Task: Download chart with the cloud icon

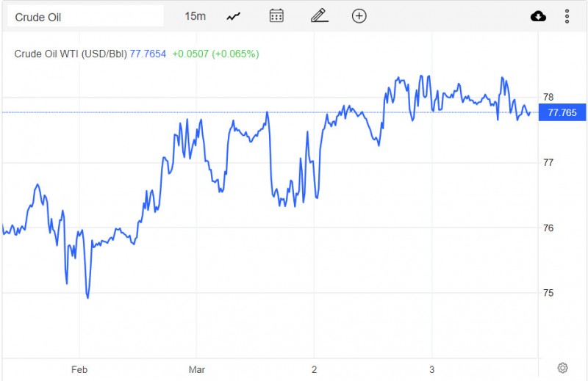Action: [538, 16]
